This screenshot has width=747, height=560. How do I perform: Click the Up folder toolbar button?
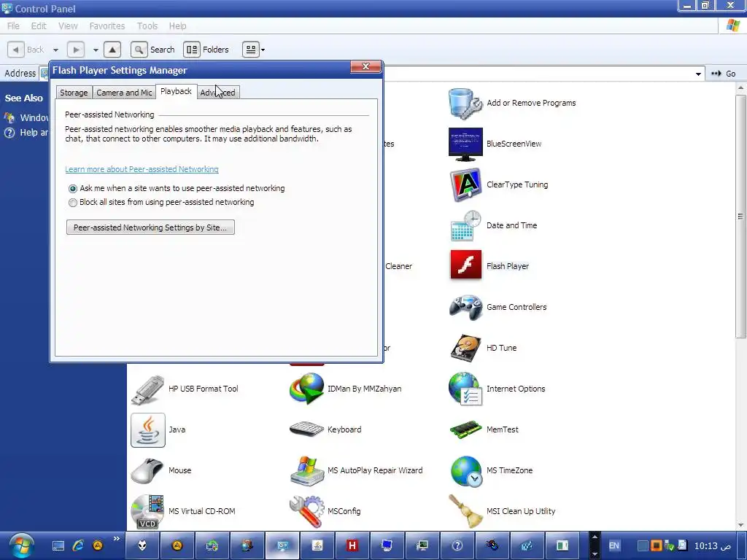(x=112, y=50)
